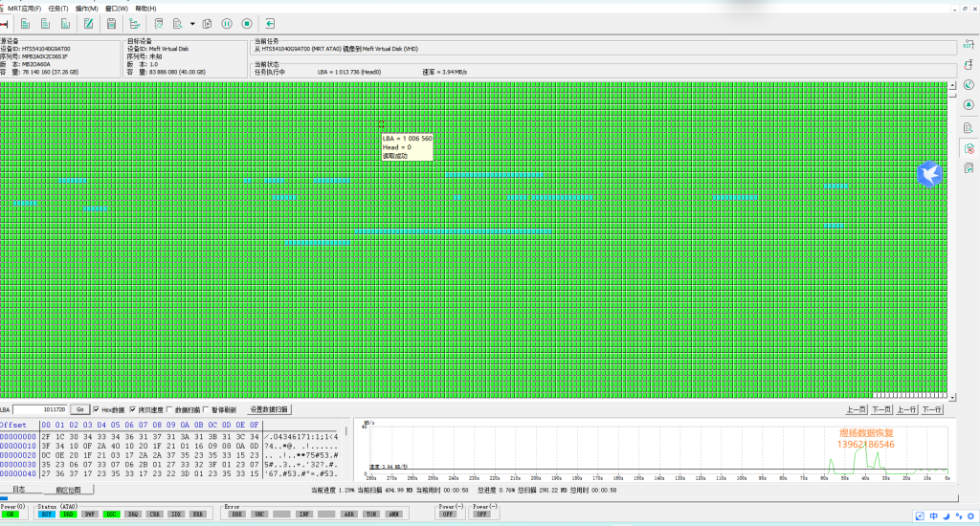Click the blue progress bar indicator

pos(5,499)
